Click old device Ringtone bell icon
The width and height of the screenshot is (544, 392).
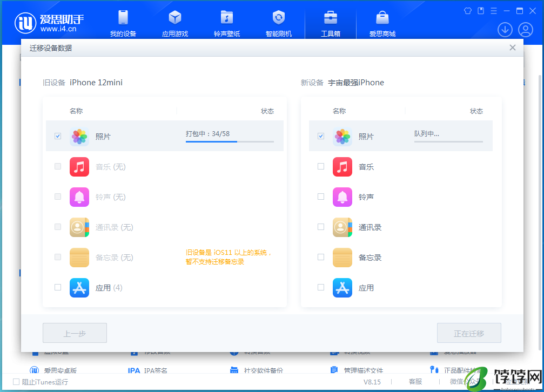point(79,197)
